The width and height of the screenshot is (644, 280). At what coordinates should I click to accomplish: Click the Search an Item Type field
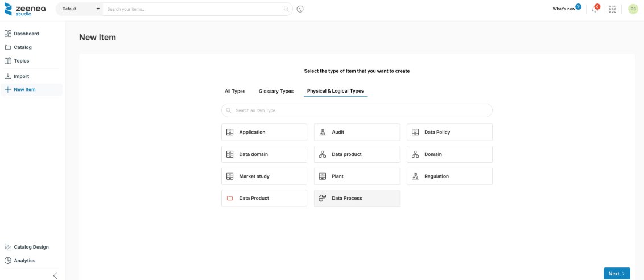click(357, 110)
